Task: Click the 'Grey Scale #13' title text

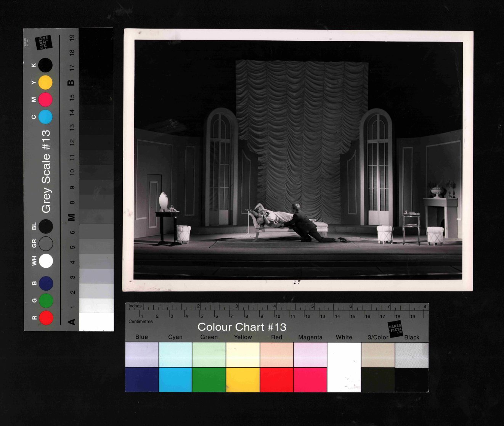Action: click(x=46, y=172)
